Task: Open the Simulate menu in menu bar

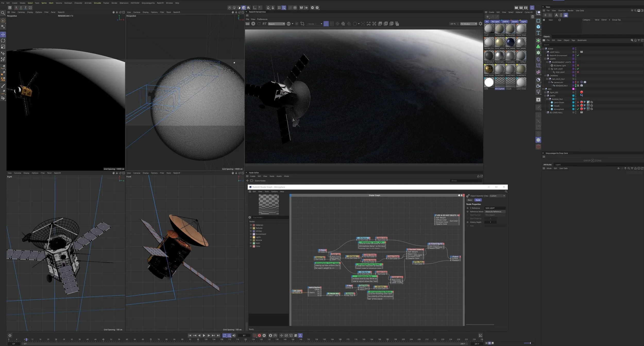Action: click(97, 3)
